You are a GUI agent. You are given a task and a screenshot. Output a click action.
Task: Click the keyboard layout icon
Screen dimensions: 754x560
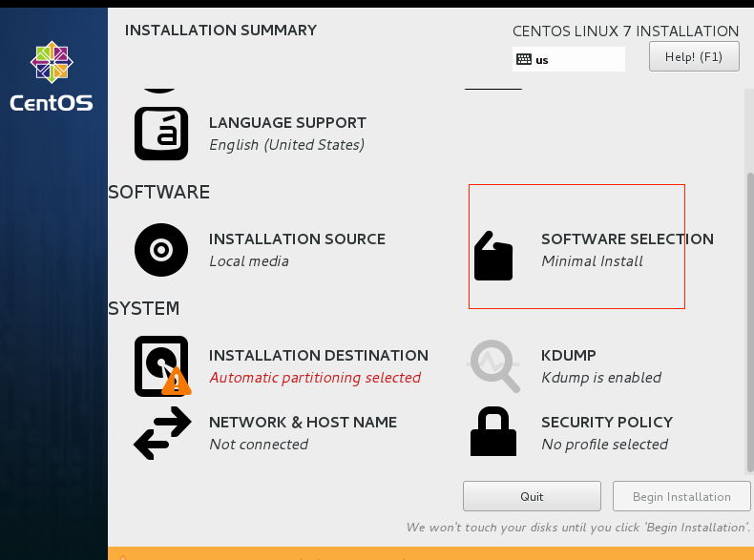point(524,59)
